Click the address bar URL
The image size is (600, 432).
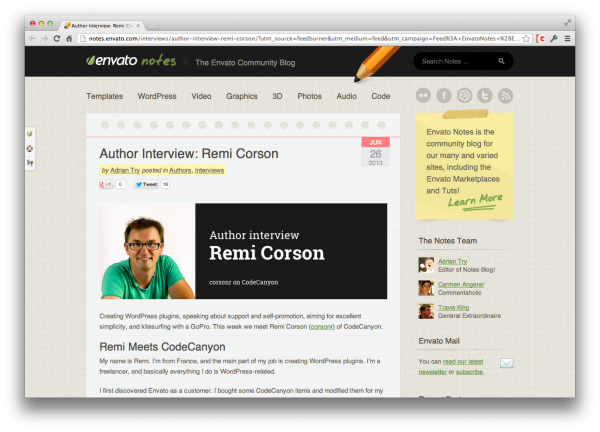(304, 39)
